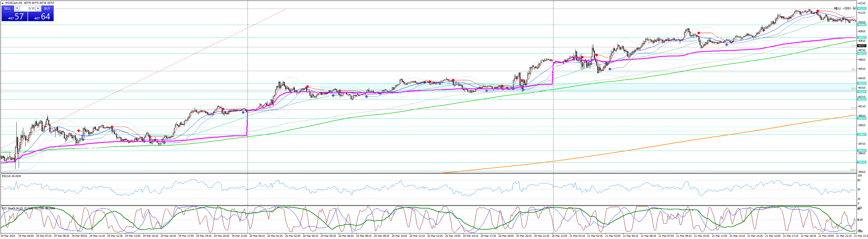The height and width of the screenshot is (239, 868).
Task: Click the Fibonacci 50.0 level label
Action: [854, 89]
